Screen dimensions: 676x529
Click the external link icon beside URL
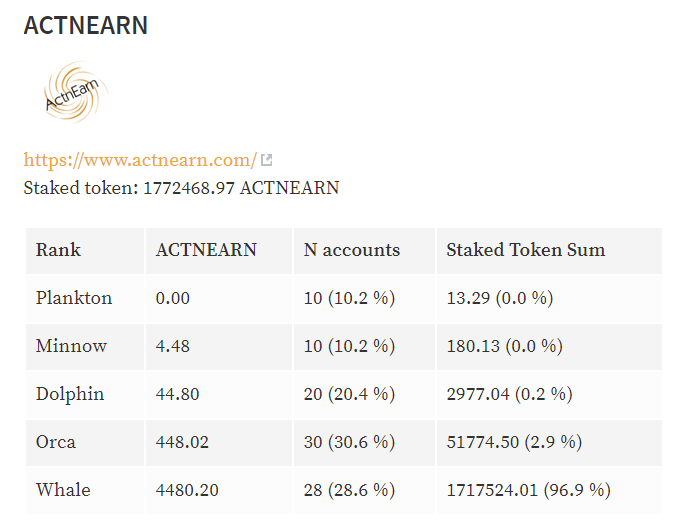(267, 160)
